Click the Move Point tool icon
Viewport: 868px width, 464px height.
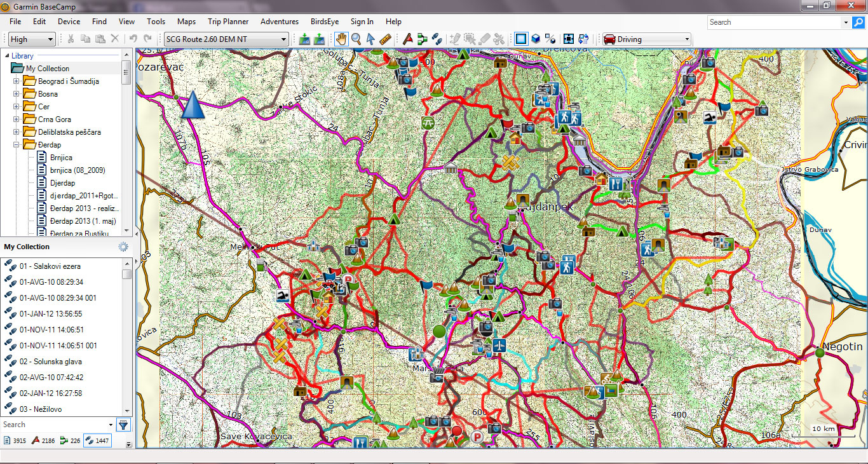pyautogui.click(x=470, y=39)
